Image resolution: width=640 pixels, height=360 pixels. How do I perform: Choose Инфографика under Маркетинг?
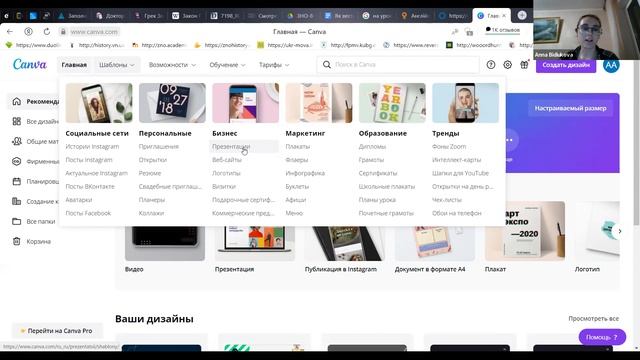(305, 173)
